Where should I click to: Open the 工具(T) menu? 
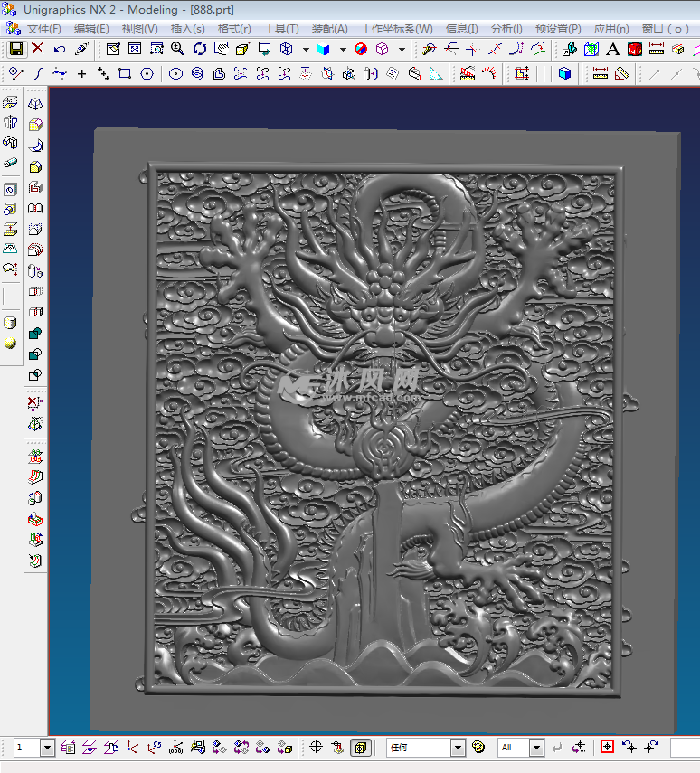(281, 28)
